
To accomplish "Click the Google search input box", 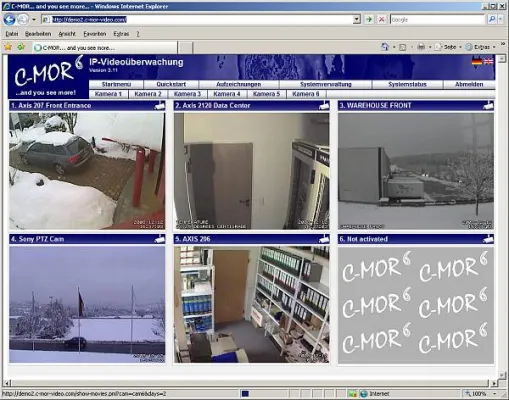I will tap(437, 20).
